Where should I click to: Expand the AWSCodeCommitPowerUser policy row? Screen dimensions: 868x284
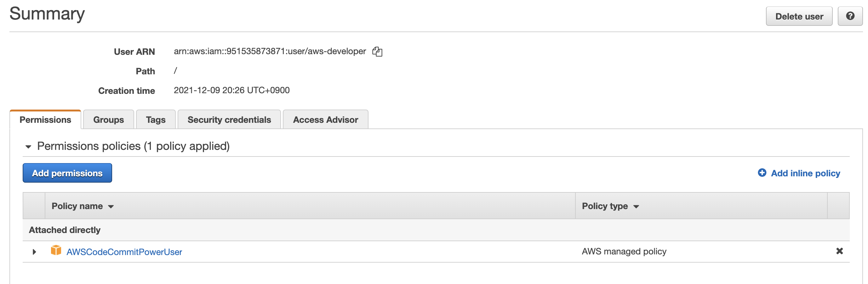click(34, 252)
